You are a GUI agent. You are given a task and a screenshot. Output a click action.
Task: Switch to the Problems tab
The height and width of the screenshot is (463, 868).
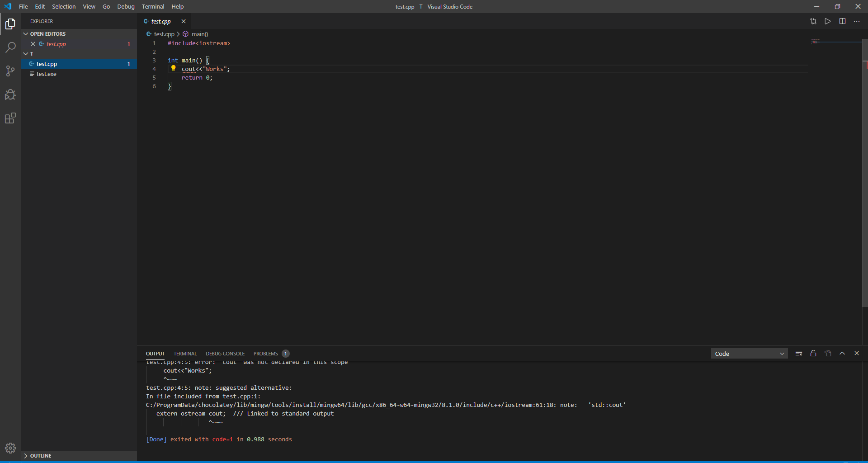point(265,353)
